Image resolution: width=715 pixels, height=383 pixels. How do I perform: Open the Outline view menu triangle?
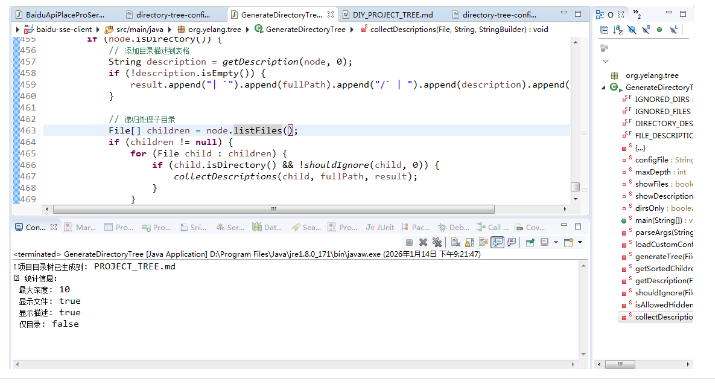[x=606, y=61]
